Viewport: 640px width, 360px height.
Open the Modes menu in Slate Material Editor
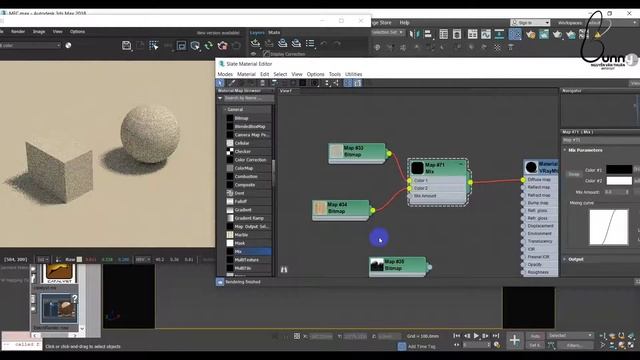coord(225,74)
